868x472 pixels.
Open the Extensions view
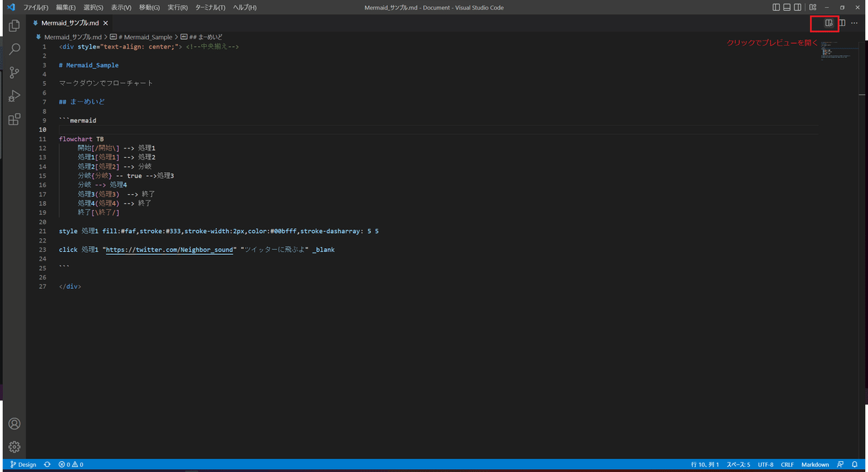pos(14,119)
